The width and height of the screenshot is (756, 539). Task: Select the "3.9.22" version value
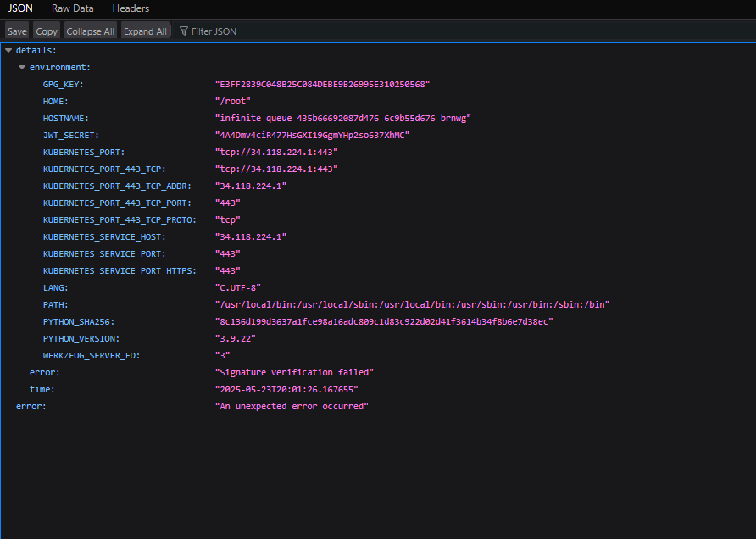point(236,339)
